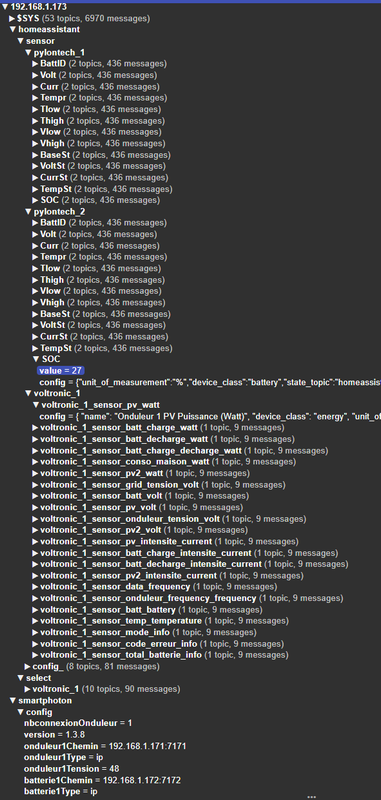
Task: Expand voltronic_1_sensor_onduleur_tension_volt
Action: [35, 519]
